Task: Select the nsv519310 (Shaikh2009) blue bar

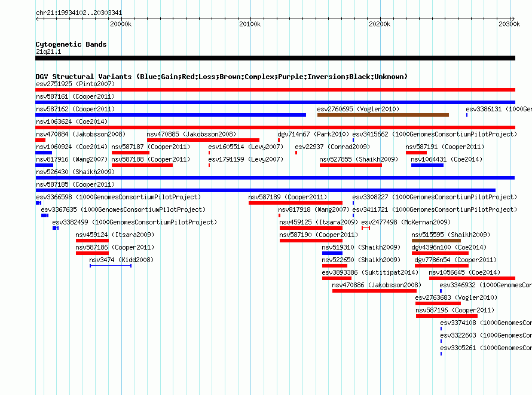Action: click(x=332, y=253)
